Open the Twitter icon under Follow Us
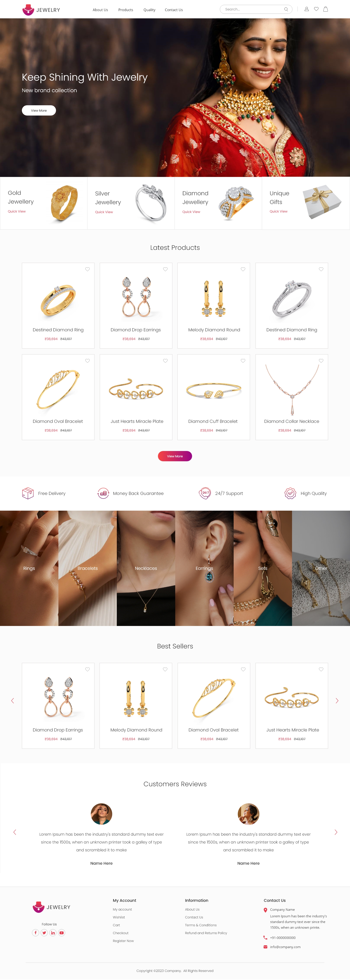The image size is (350, 980). [44, 932]
